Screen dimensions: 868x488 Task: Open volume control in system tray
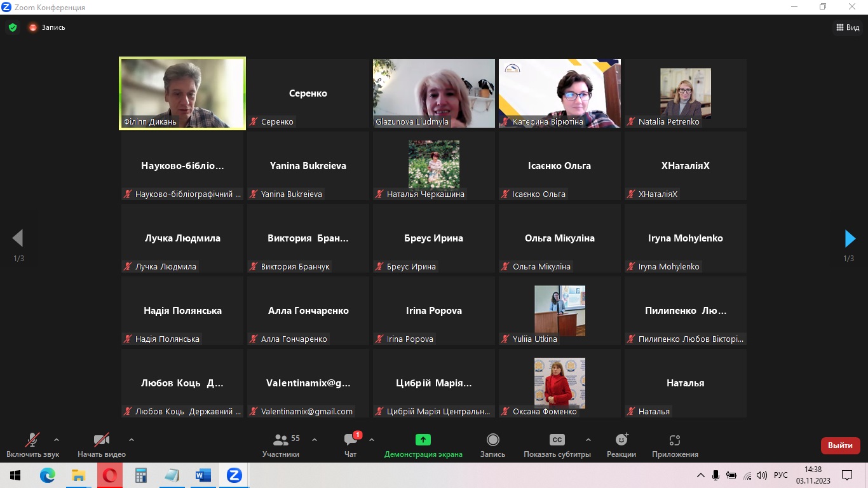(762, 475)
